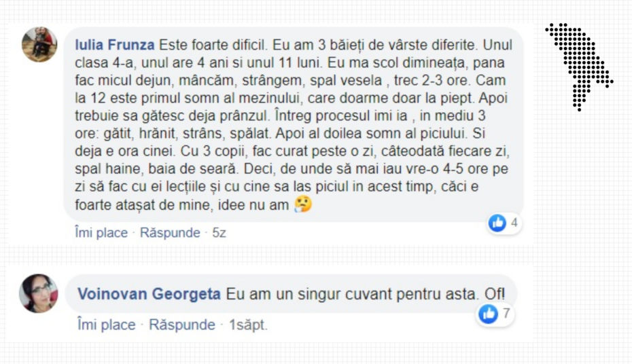
Task: Like Iulia Frunza's comment via Îmi place
Action: 101,233
